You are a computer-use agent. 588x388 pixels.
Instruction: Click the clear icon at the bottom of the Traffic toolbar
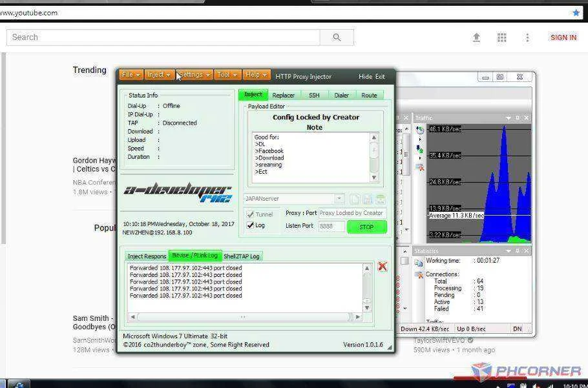click(419, 167)
